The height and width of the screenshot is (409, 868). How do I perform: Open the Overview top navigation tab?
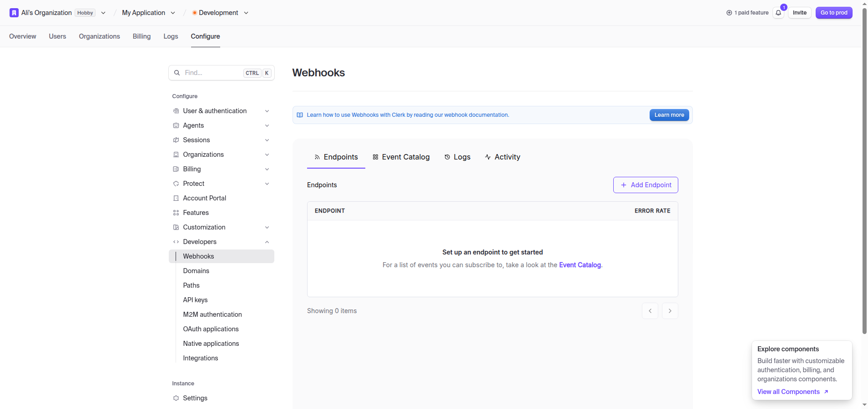pos(23,36)
